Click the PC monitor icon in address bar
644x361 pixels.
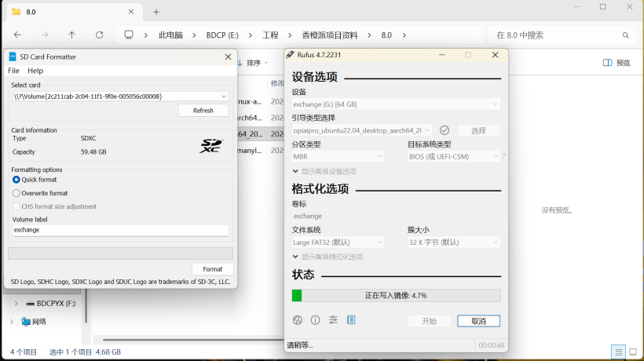(x=129, y=35)
